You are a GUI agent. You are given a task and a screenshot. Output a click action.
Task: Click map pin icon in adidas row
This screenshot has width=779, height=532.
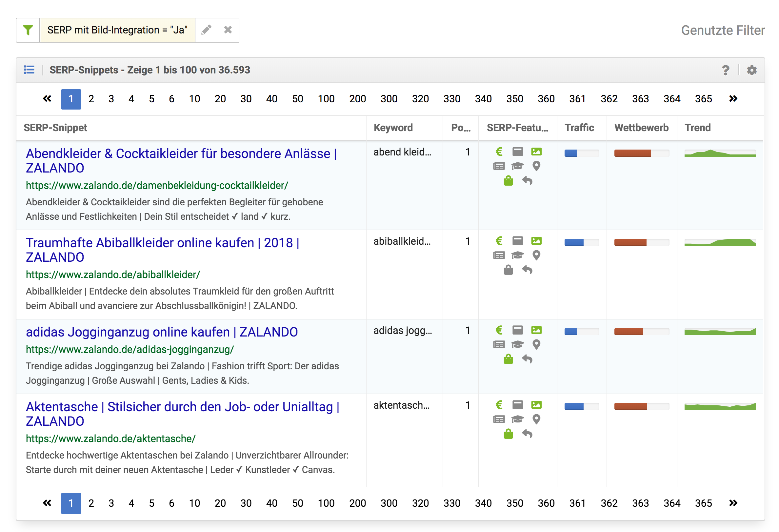[536, 345]
